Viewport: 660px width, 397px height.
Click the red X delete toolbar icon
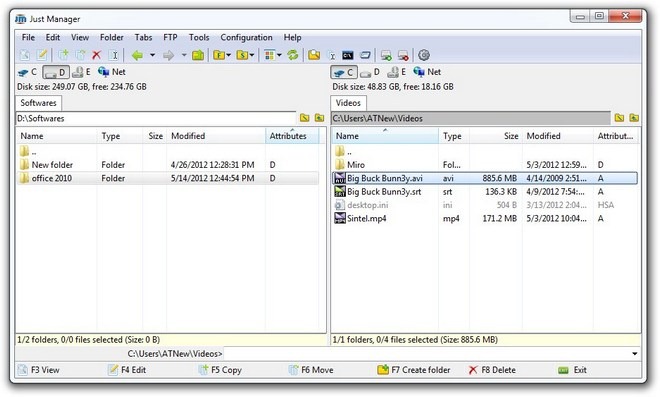[x=97, y=55]
